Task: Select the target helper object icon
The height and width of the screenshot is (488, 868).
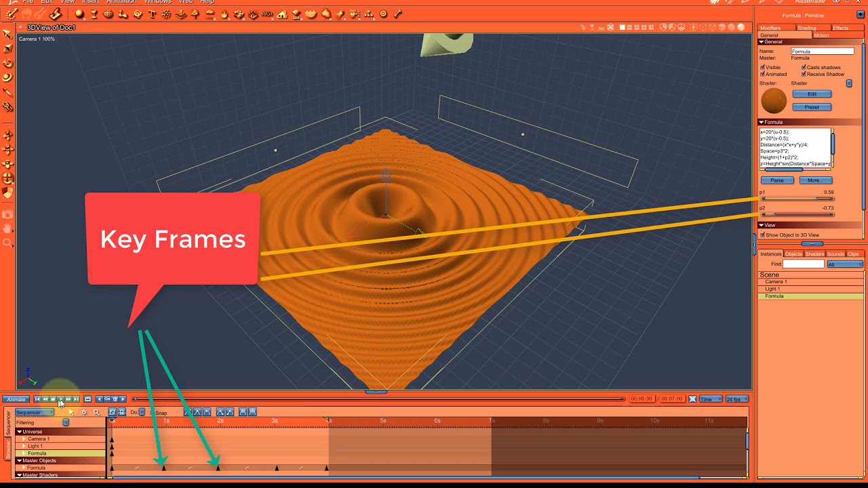Action: (383, 14)
